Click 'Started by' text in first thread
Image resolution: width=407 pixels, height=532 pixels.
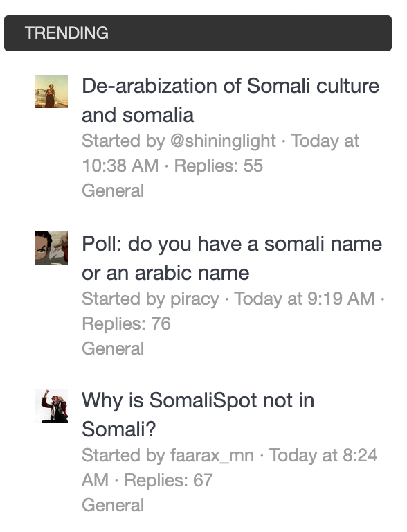(x=123, y=141)
